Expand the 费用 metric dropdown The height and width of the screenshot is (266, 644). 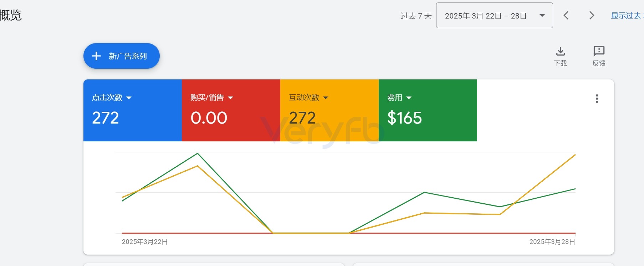tap(399, 98)
